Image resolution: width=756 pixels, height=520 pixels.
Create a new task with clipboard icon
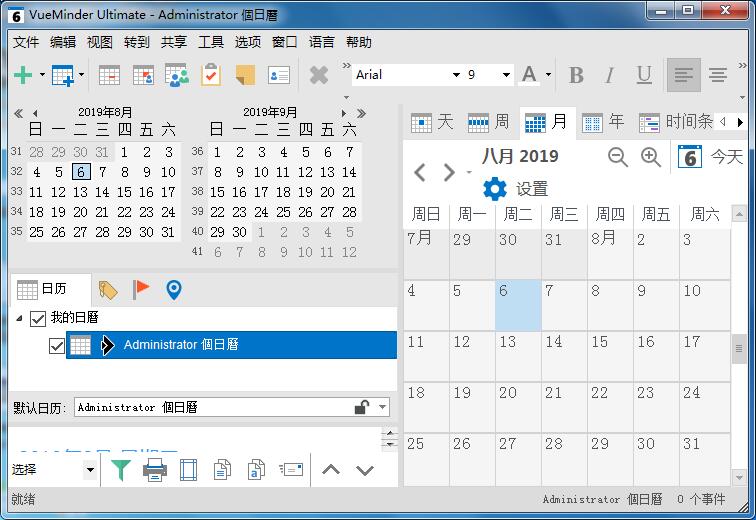(211, 75)
